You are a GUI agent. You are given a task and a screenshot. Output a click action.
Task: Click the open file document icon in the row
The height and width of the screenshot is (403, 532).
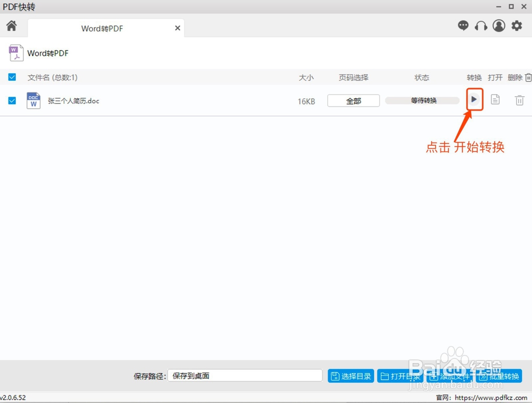tap(495, 99)
